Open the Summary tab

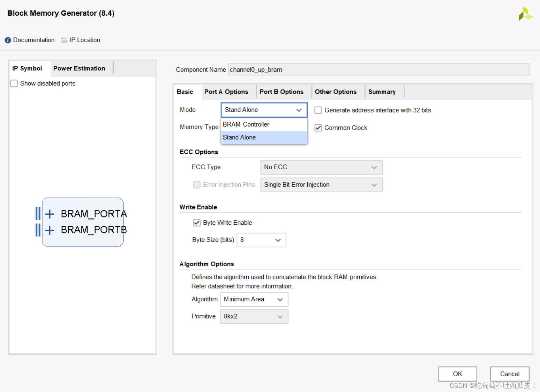coord(382,92)
